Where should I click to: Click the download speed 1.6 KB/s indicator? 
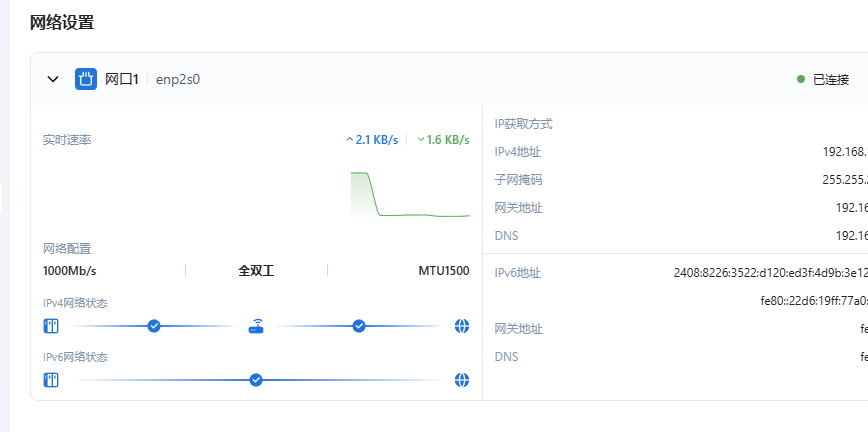tap(443, 140)
